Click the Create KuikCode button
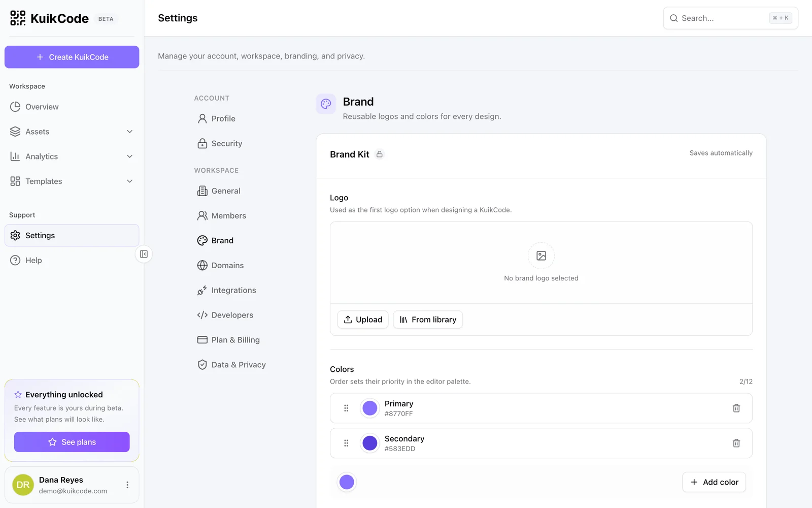Image resolution: width=812 pixels, height=508 pixels. pos(72,57)
